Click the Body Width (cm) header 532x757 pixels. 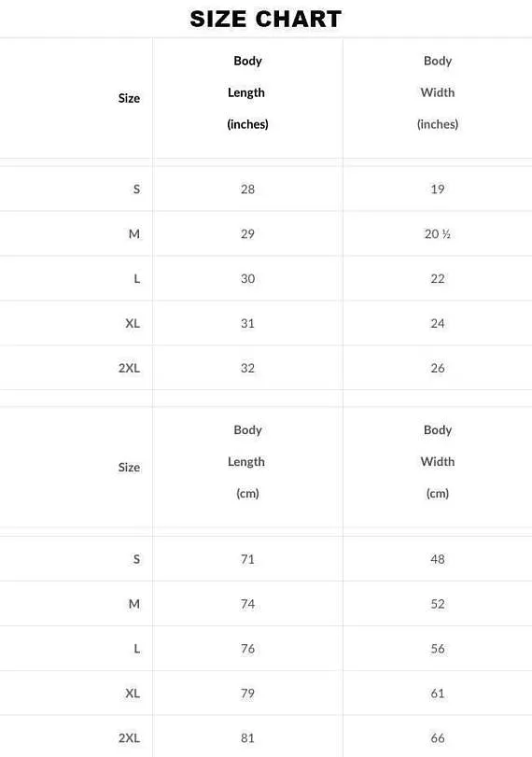(438, 461)
